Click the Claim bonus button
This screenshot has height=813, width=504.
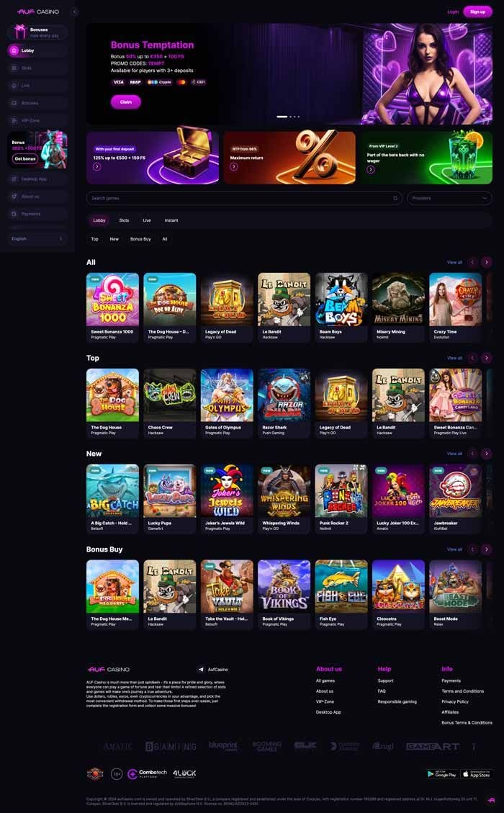click(125, 102)
